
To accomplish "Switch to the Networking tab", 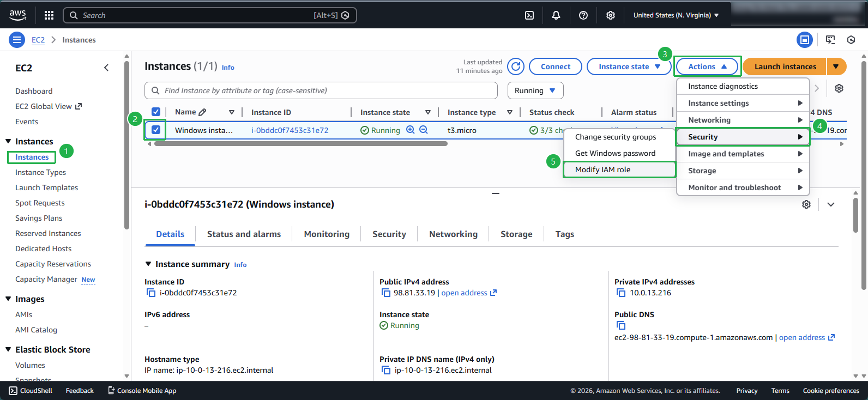I will point(453,234).
